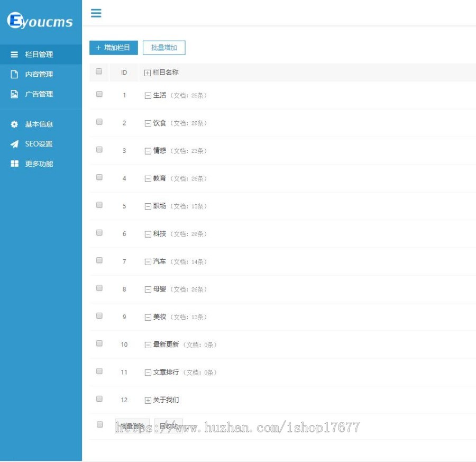Collapse the 美妆 category toggle box
The height and width of the screenshot is (462, 476).
tap(148, 318)
